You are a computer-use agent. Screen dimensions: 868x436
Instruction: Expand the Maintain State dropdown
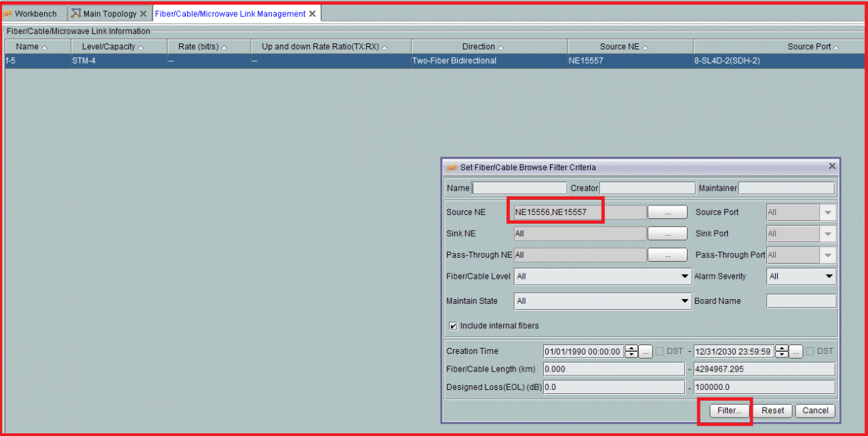pyautogui.click(x=684, y=301)
